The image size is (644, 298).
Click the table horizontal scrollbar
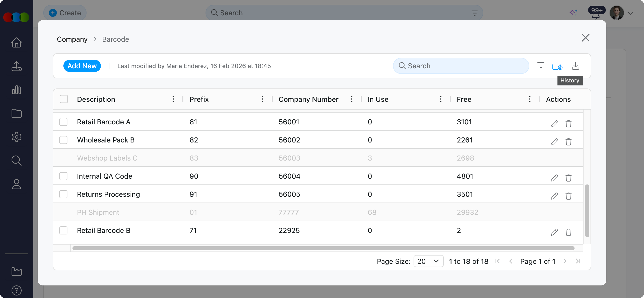[323, 248]
